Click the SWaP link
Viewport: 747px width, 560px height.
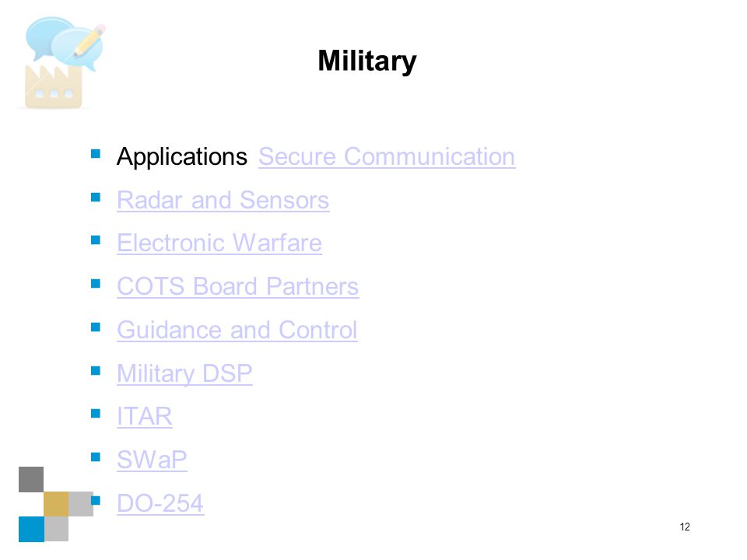pos(152,460)
